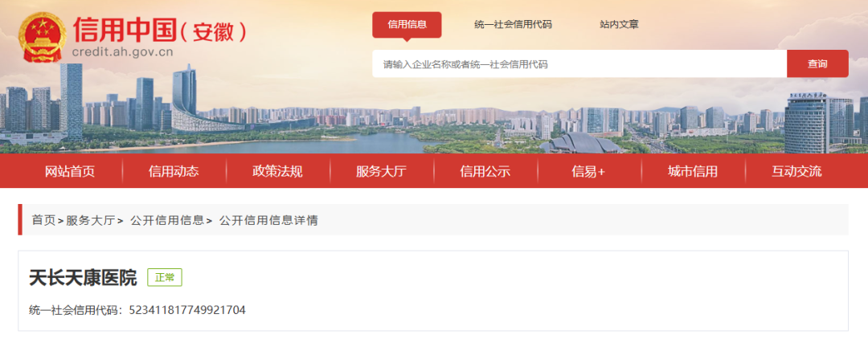Select the 信用信息 search tab
The width and height of the screenshot is (868, 343).
coord(407,25)
